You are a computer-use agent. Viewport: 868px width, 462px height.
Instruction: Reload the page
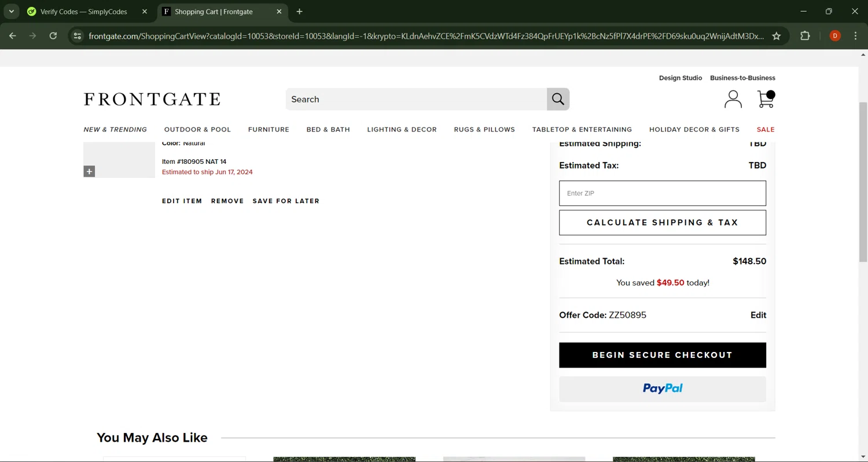tap(53, 36)
